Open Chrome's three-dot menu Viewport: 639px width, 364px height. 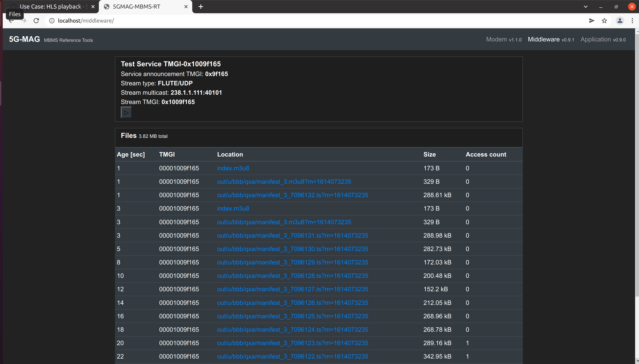632,20
